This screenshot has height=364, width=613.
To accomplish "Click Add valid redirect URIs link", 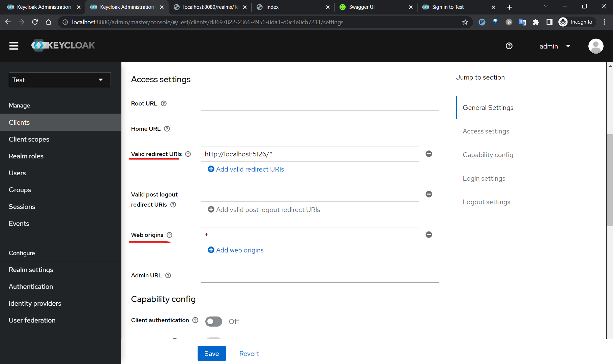I will [x=246, y=169].
